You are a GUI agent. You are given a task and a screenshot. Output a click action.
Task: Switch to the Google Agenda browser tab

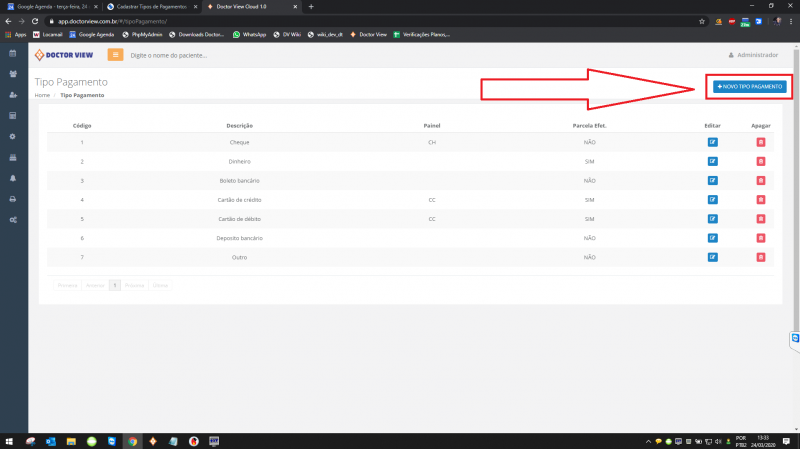click(x=50, y=7)
